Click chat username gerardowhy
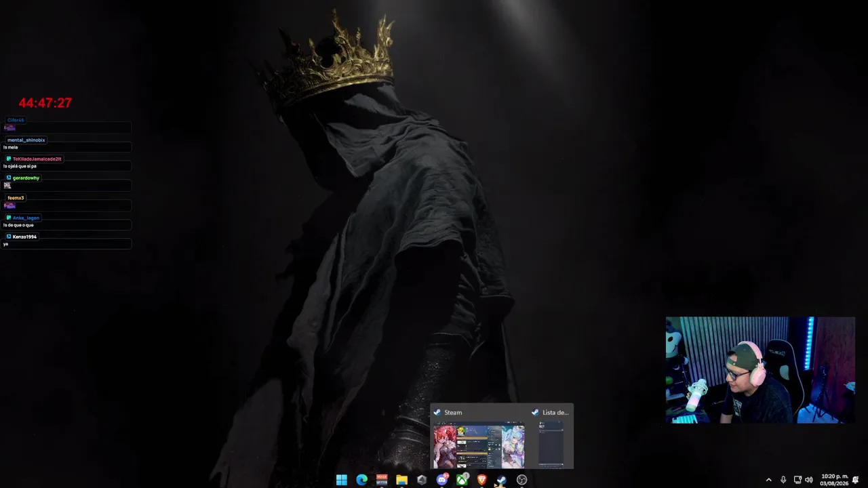Viewport: 868px width, 488px height. 26,178
